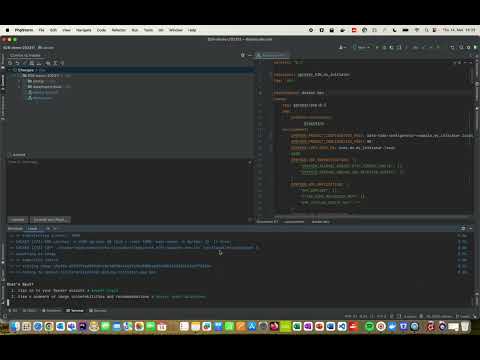Expand the second subfolder in the changes tree
Image resolution: width=480 pixels, height=360 pixels.
(19, 87)
